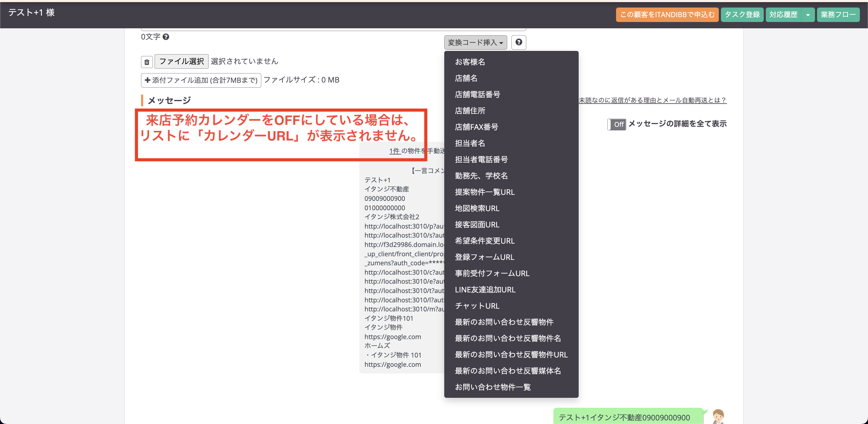Choose 希望条件変更URL entry
The image size is (868, 424).
pos(511,241)
